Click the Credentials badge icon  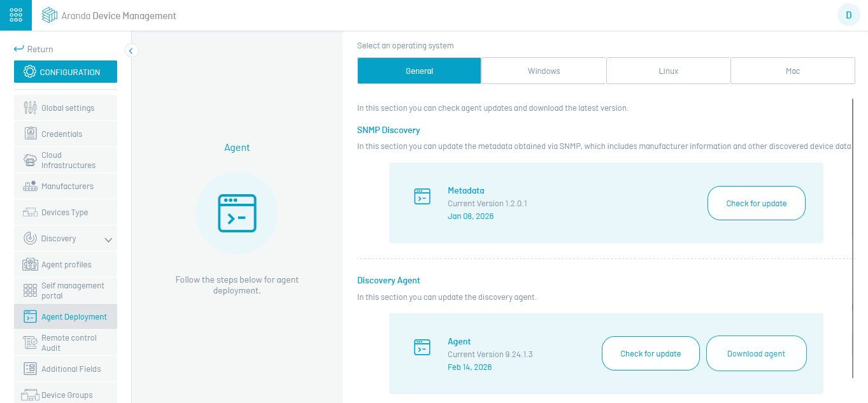click(x=30, y=134)
